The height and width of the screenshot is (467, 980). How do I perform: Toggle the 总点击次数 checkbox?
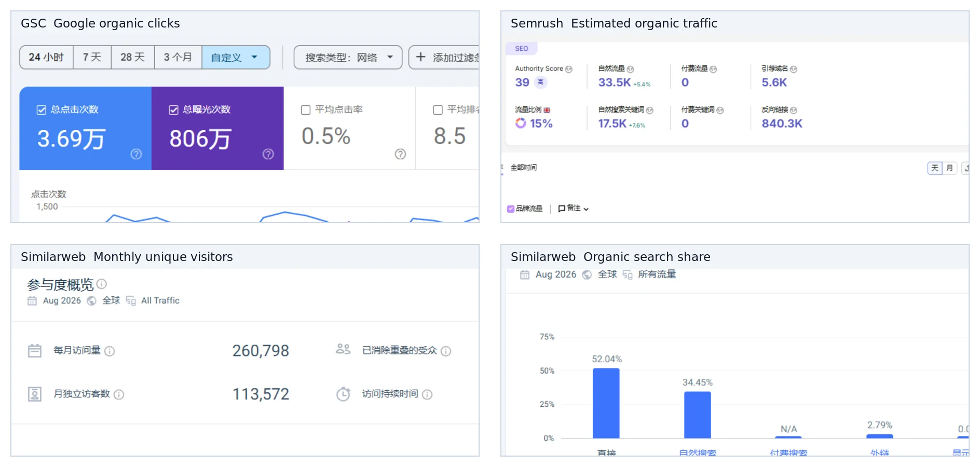42,109
